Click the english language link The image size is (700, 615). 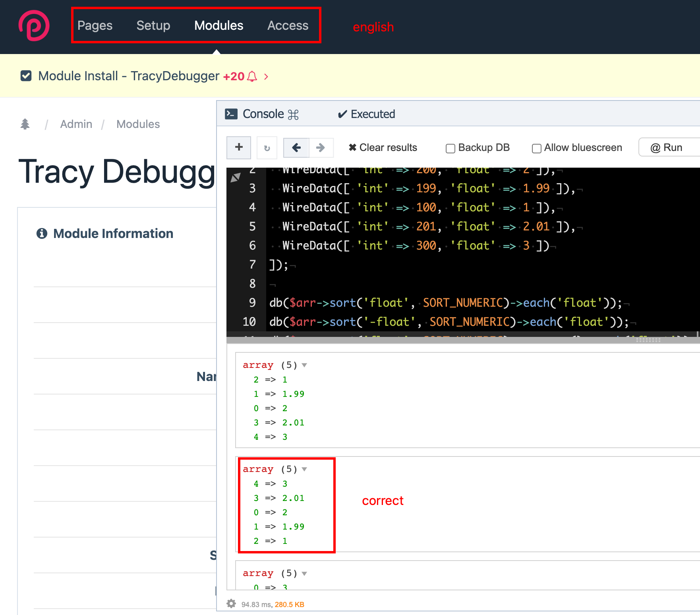click(373, 27)
